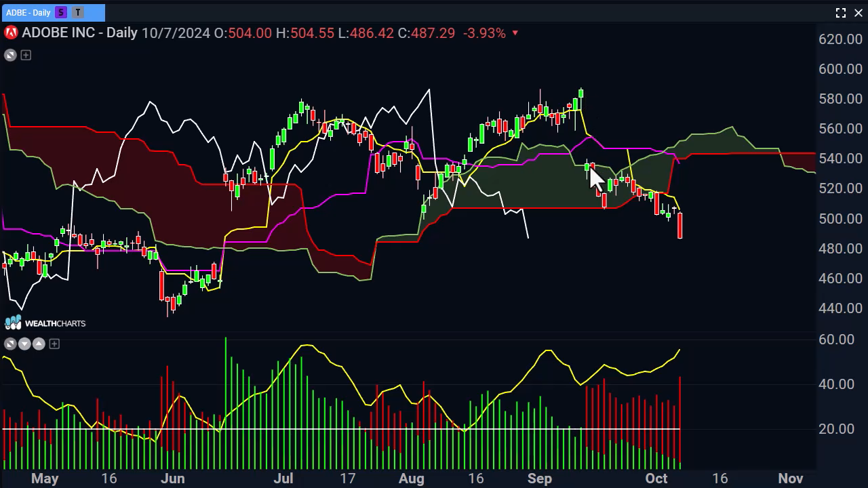The width and height of the screenshot is (868, 488).
Task: Click the 60.00 indicator axis label
Action: point(836,340)
